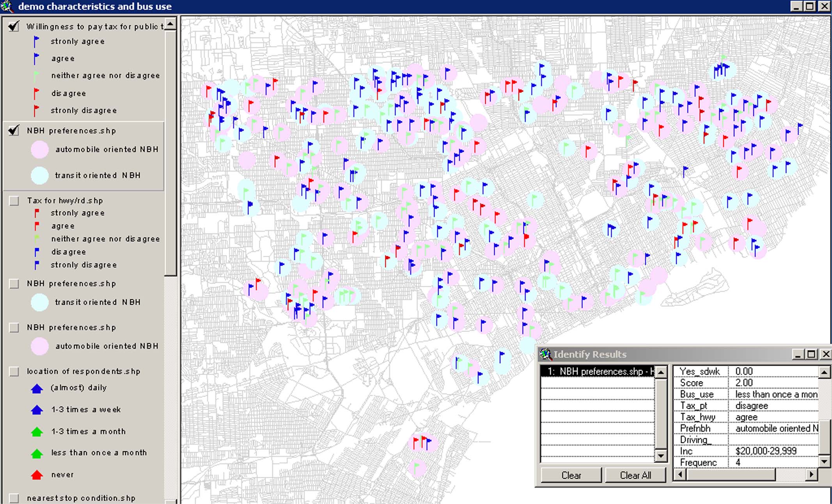Enable location of respondents.shp theme checkbox
This screenshot has height=504, width=832.
click(14, 371)
